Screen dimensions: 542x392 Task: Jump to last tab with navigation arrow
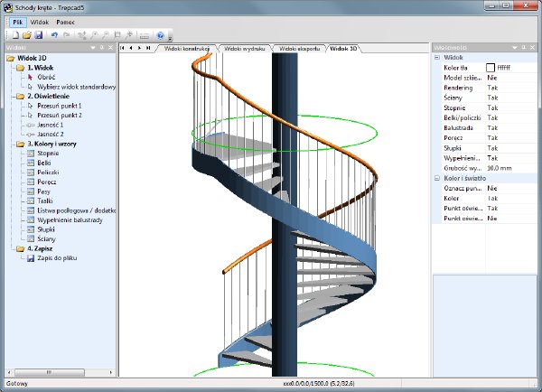pos(148,48)
